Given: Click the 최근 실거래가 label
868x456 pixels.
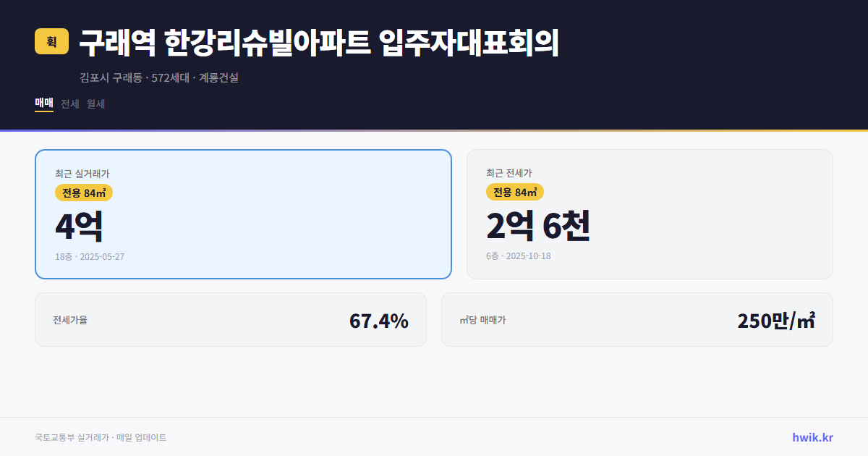Looking at the screenshot, I should click(x=81, y=174).
